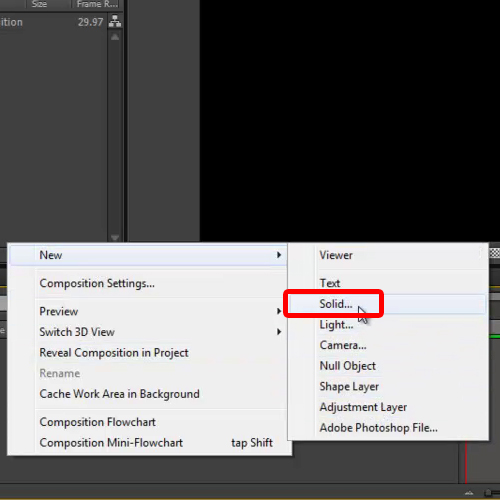This screenshot has width=500, height=500.
Task: Click the arrow beside the Preview entry
Action: click(x=279, y=311)
